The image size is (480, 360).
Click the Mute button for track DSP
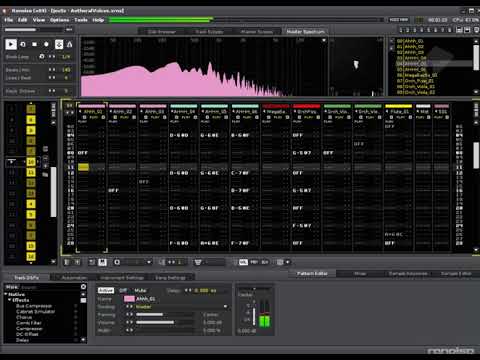coord(140,290)
